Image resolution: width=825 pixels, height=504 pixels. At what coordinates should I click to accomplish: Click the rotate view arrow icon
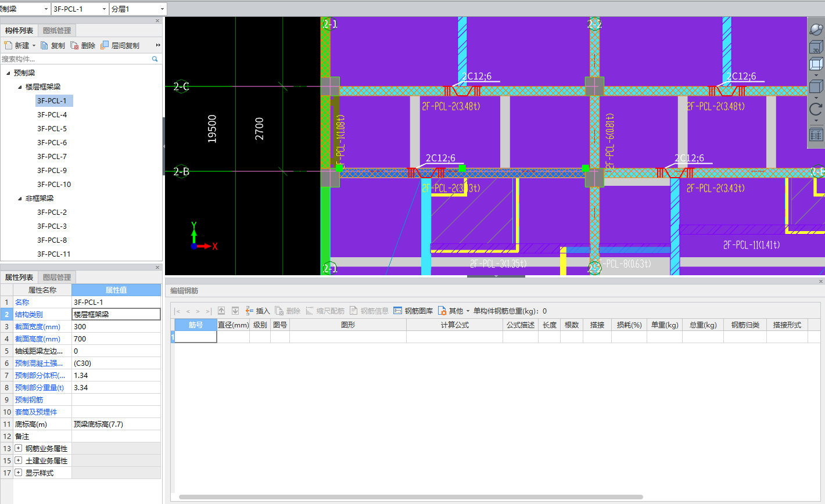coord(816,109)
